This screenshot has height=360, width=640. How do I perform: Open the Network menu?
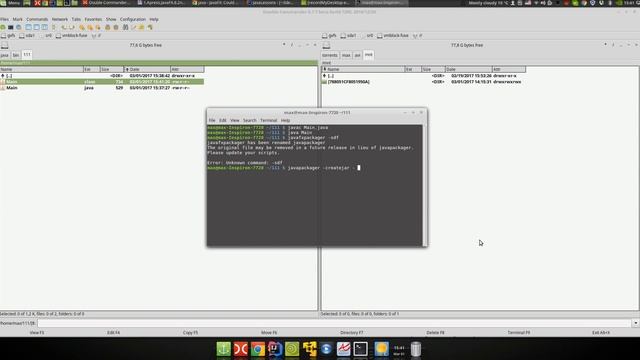pos(60,19)
